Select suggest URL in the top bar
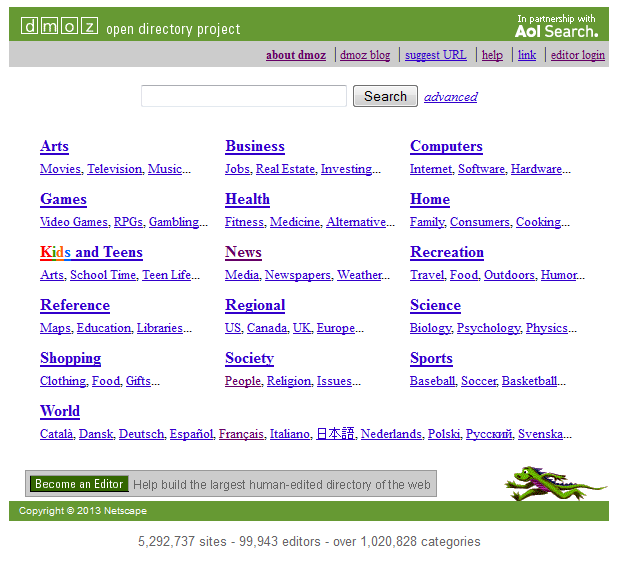The image size is (619, 563). (x=435, y=55)
